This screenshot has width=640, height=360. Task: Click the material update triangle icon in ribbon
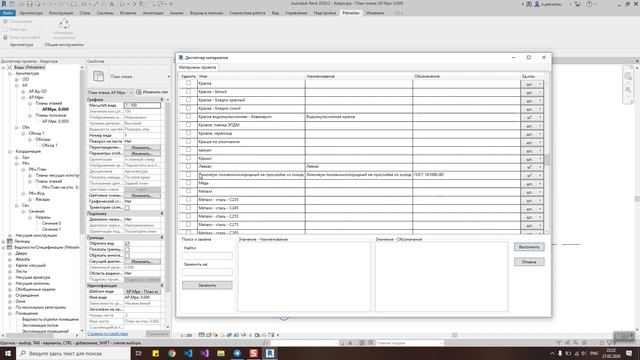(64, 24)
